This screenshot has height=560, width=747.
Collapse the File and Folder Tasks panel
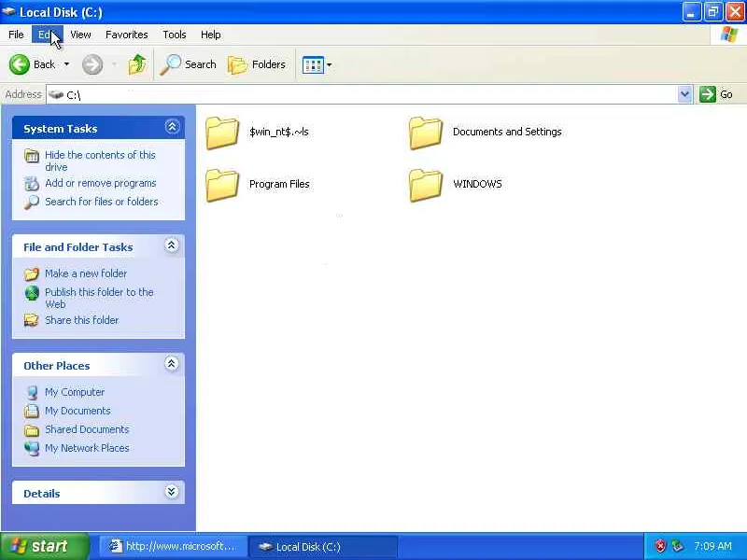coord(172,245)
